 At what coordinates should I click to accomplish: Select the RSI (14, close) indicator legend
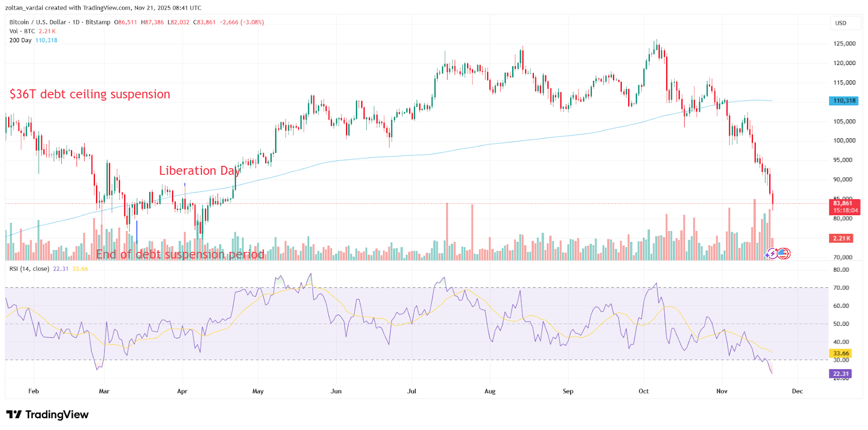point(29,269)
